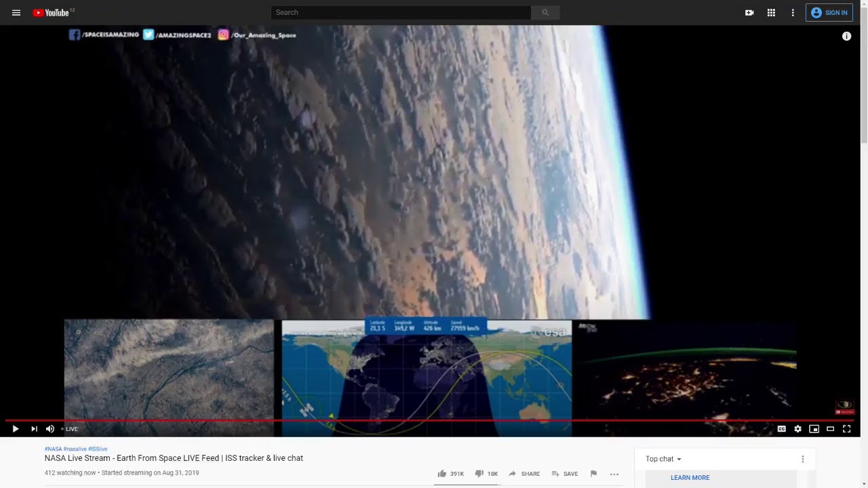Report the video with flag icon
Image resolution: width=868 pixels, height=488 pixels.
tap(594, 474)
